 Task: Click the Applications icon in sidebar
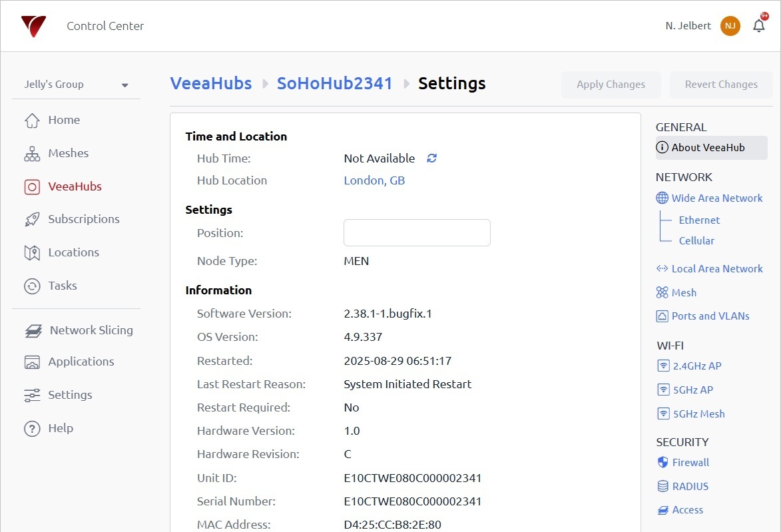tap(32, 362)
